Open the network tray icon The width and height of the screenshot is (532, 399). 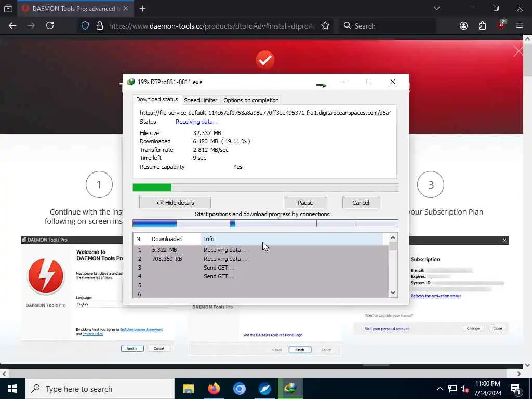pos(453,389)
